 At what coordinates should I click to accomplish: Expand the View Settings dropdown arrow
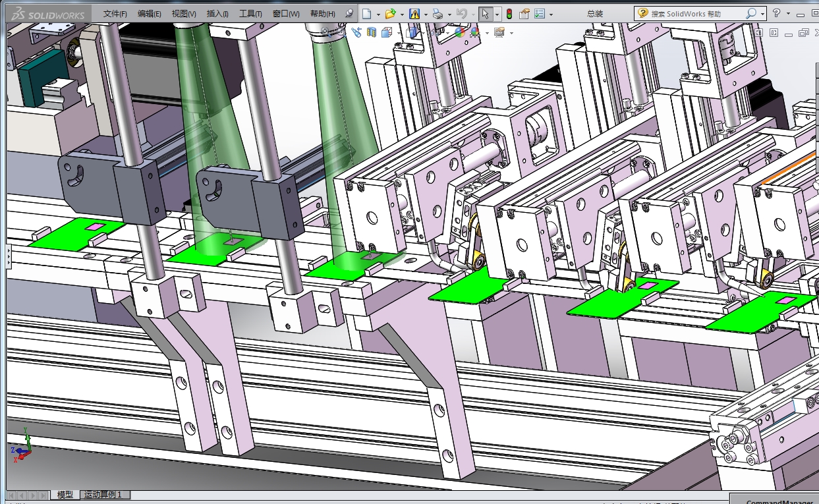511,33
